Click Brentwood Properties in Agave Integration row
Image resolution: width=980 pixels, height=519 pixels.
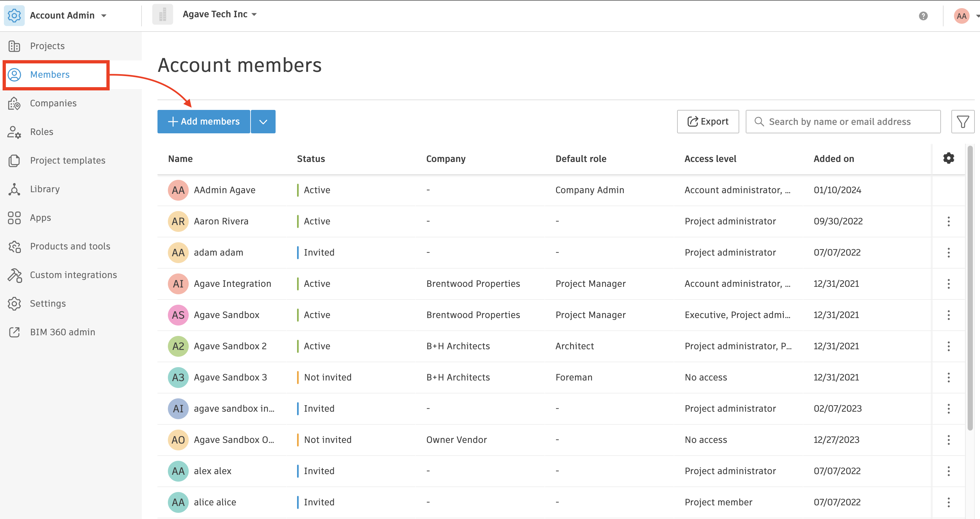(473, 284)
